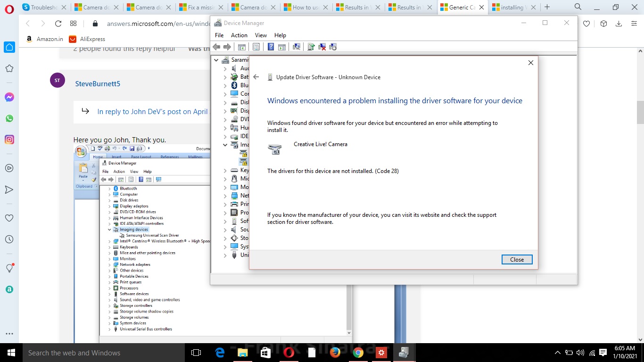Click the blue question-mark Help toolbar icon

click(x=271, y=47)
